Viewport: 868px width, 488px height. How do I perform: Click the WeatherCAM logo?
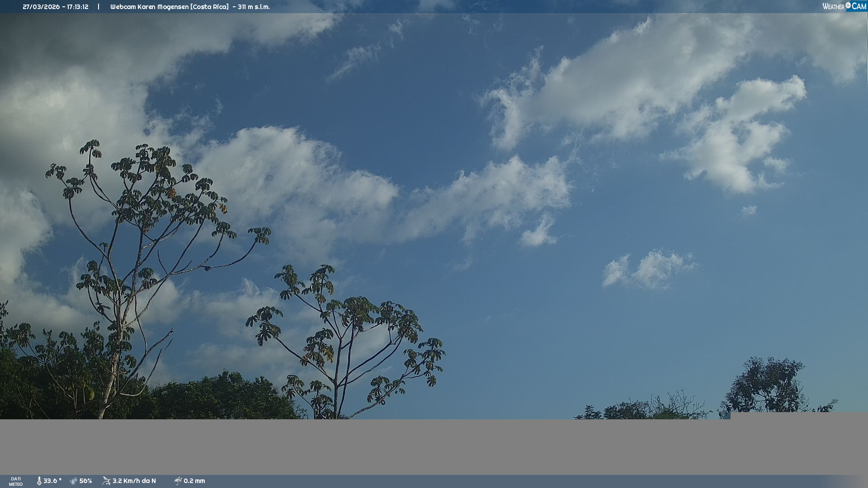(844, 6)
